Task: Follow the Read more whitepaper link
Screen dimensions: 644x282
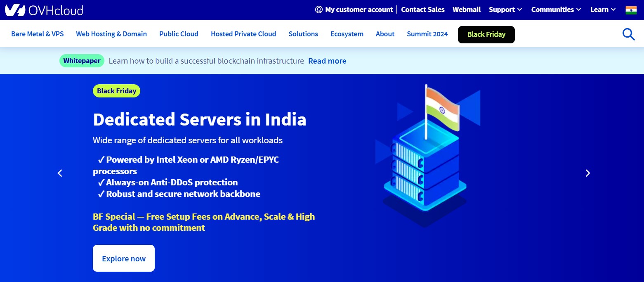Action: (x=327, y=61)
